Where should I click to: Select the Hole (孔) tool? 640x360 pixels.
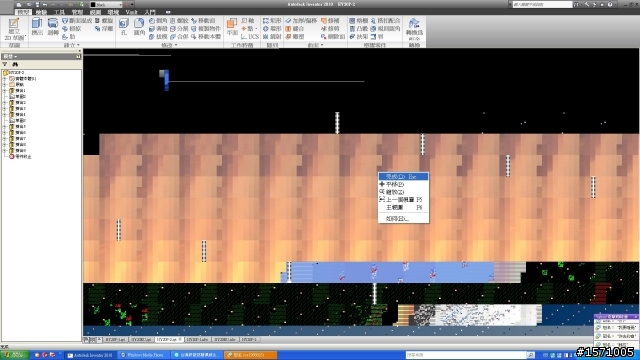(x=124, y=27)
